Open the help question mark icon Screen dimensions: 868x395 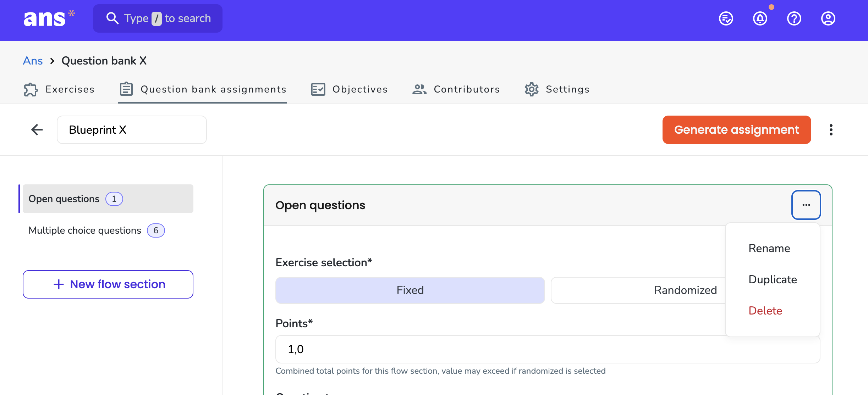[x=794, y=18]
